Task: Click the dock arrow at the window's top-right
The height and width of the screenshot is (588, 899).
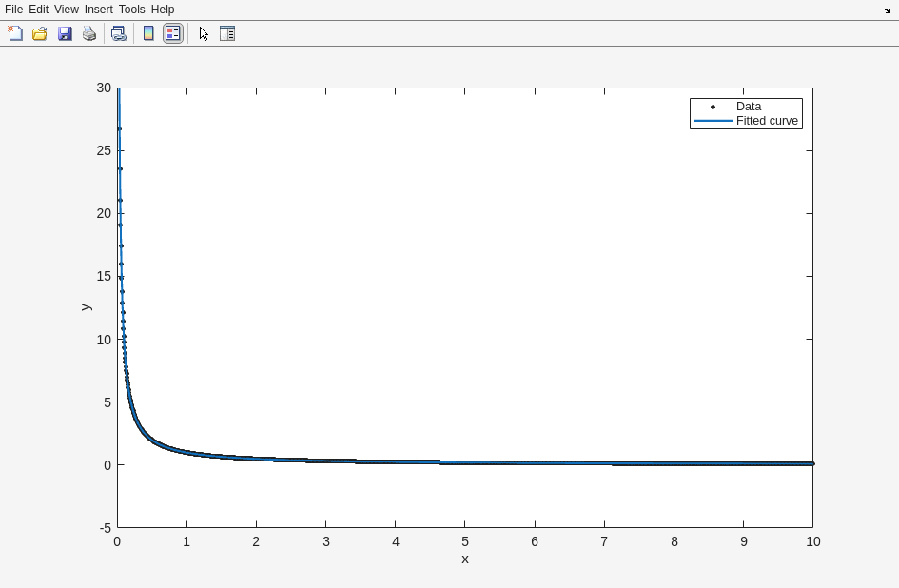Action: (887, 10)
